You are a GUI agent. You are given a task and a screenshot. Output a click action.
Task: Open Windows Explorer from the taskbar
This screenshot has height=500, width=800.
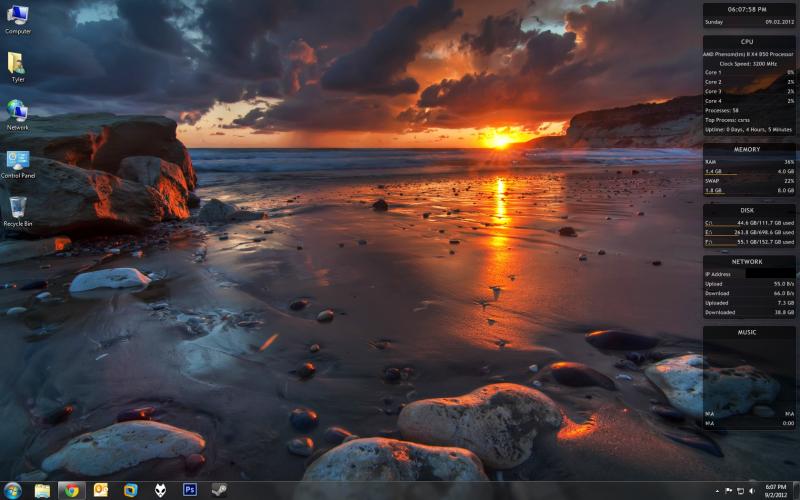[42, 490]
